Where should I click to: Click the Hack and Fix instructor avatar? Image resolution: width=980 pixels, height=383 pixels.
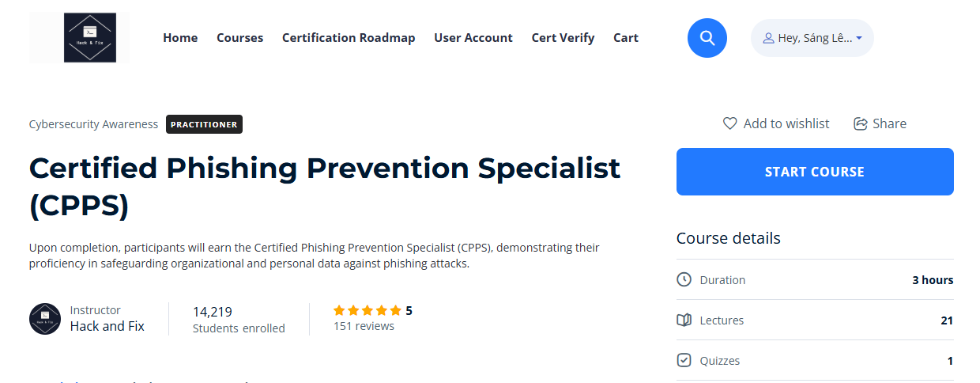click(x=45, y=318)
